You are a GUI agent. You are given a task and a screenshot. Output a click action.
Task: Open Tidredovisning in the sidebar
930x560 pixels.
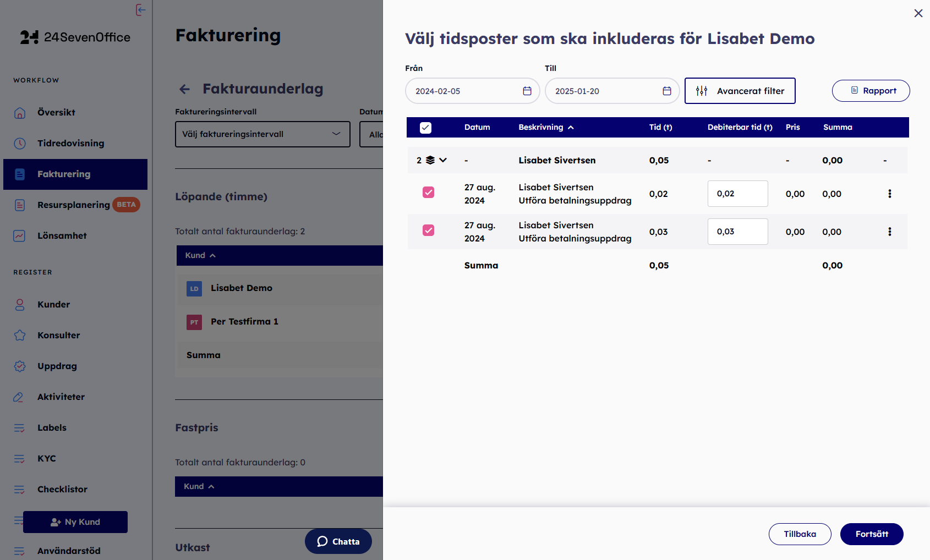(70, 143)
